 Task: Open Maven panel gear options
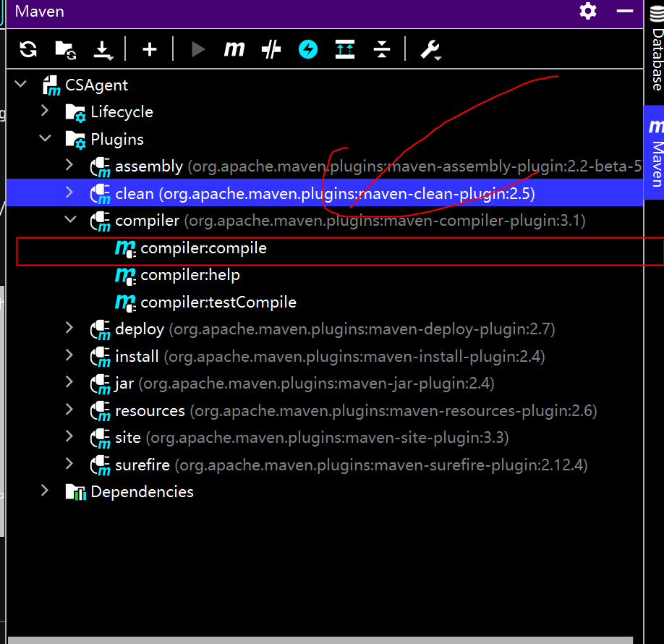point(588,11)
